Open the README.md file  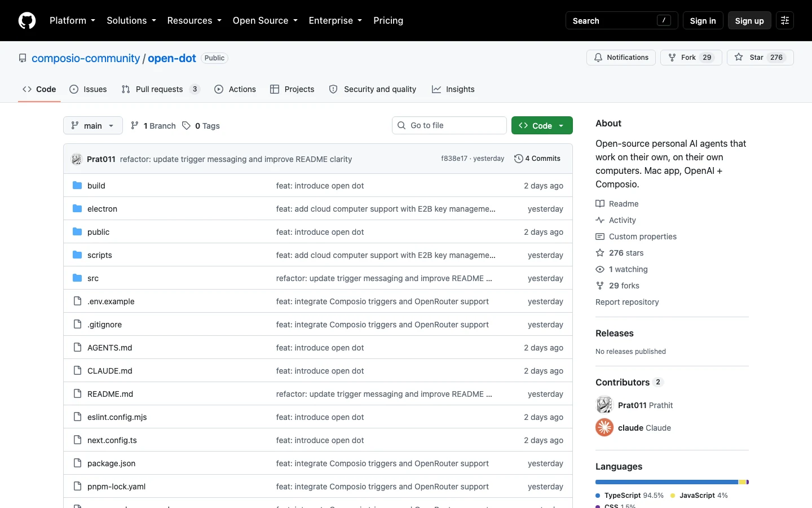110,394
